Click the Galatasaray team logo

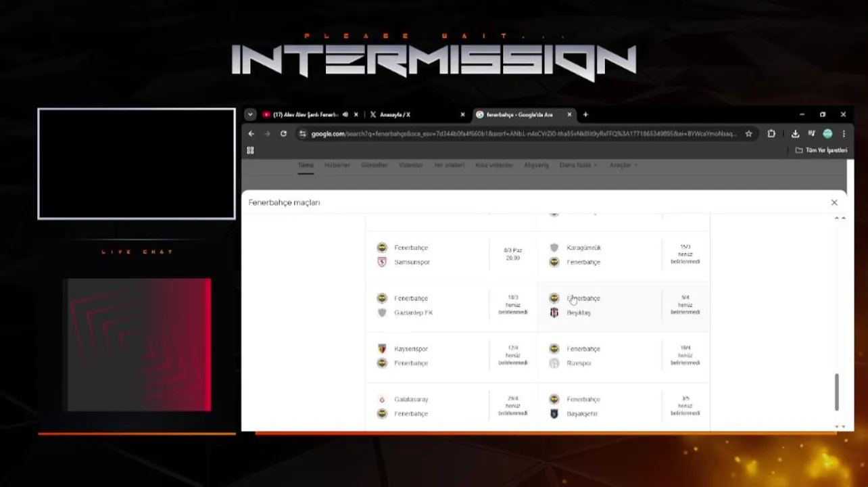coord(382,399)
